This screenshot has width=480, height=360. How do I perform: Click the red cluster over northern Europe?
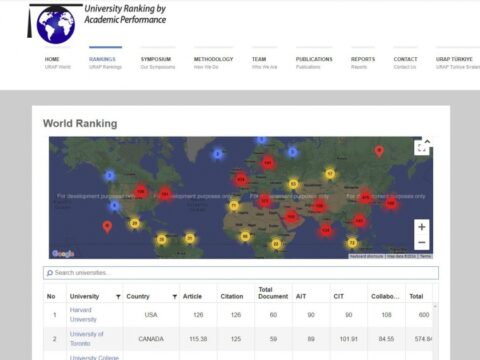click(x=268, y=163)
